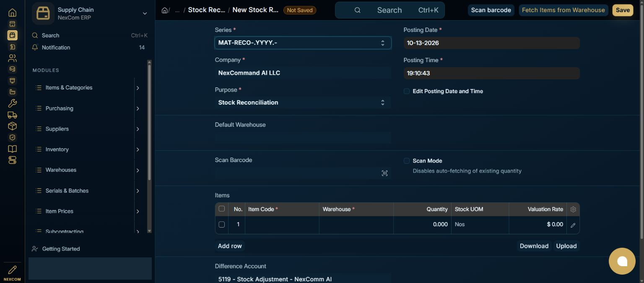Click the Notification bell icon
Image resolution: width=644 pixels, height=283 pixels.
point(35,47)
